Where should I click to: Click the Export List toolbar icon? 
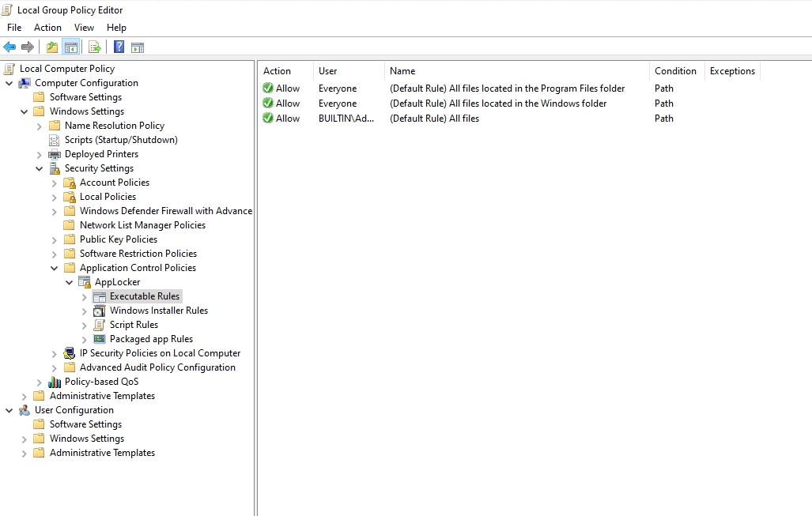(95, 47)
